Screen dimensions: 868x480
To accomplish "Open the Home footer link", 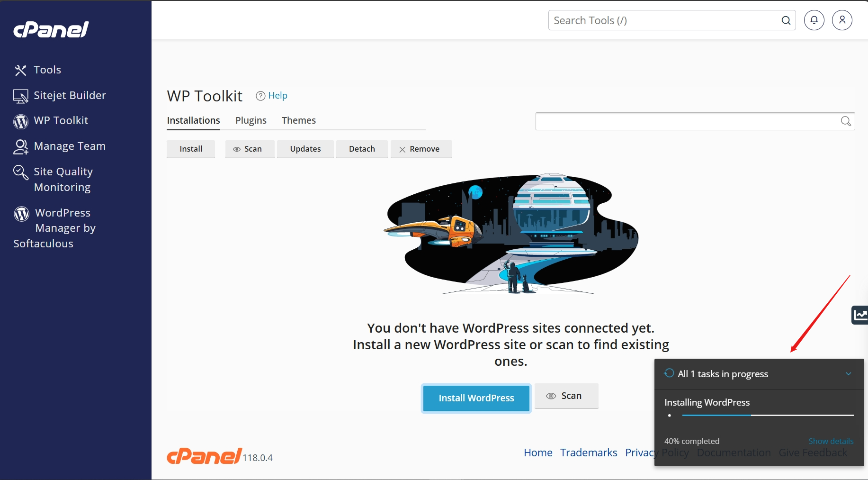I will 538,453.
